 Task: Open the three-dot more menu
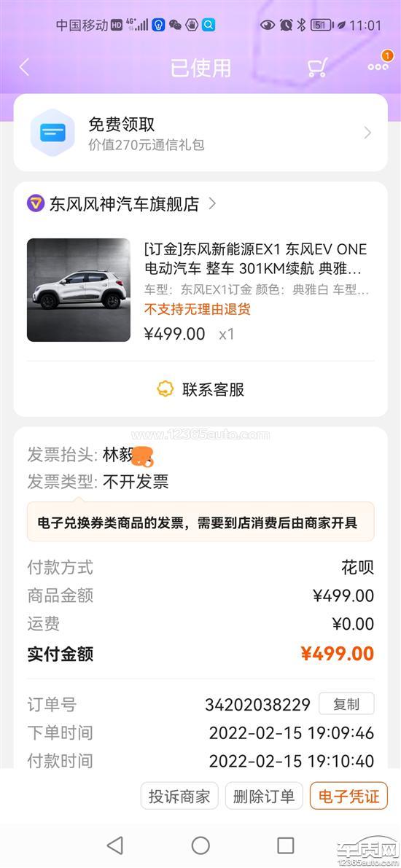(x=378, y=66)
